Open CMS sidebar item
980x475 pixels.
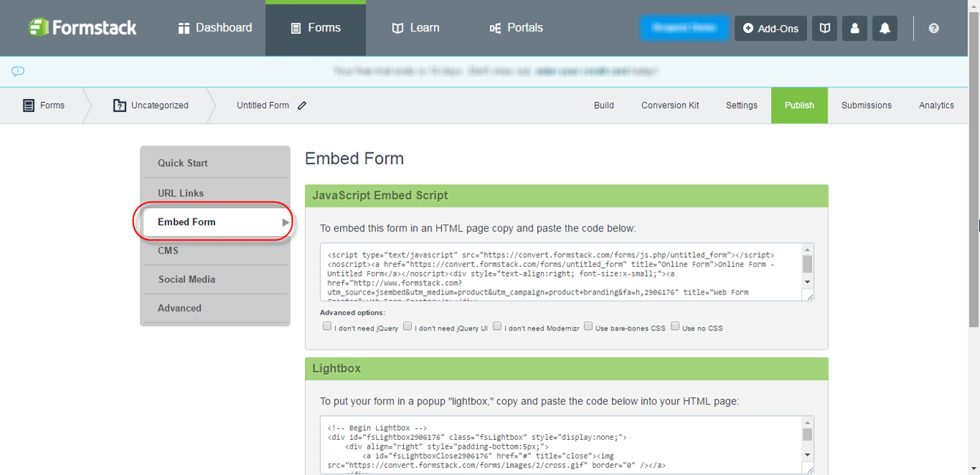[x=215, y=251]
